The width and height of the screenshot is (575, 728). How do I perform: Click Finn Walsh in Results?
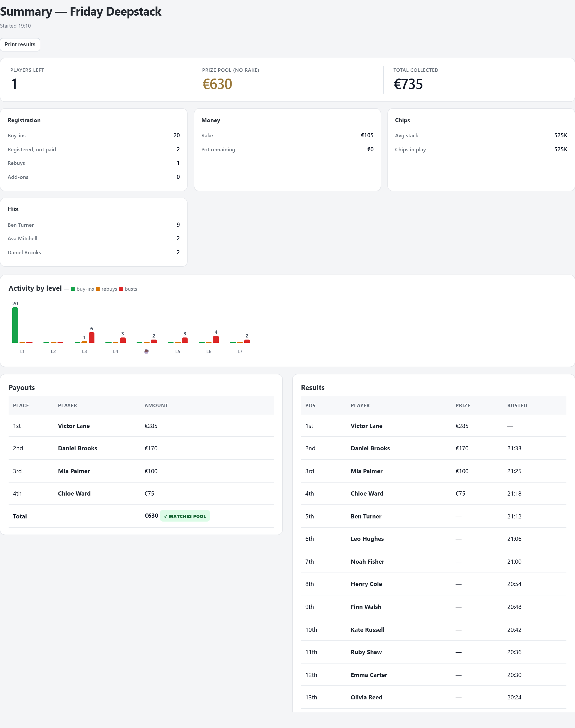[x=366, y=607]
